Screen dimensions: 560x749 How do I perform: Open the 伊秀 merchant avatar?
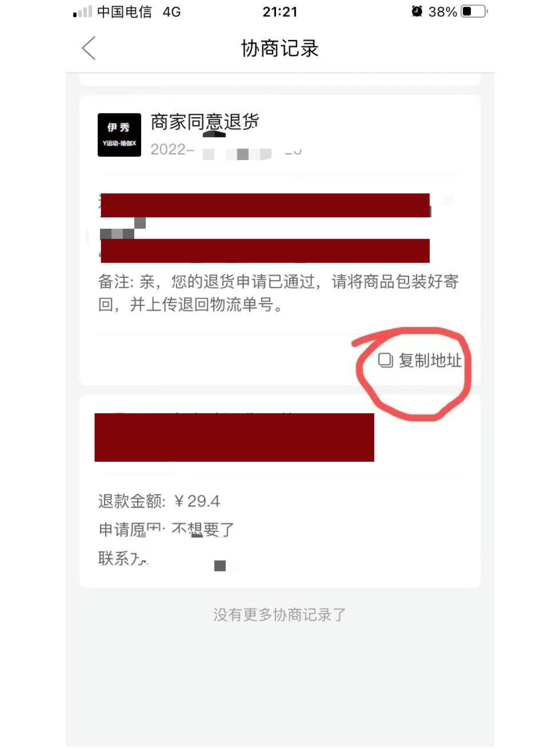coord(119,134)
